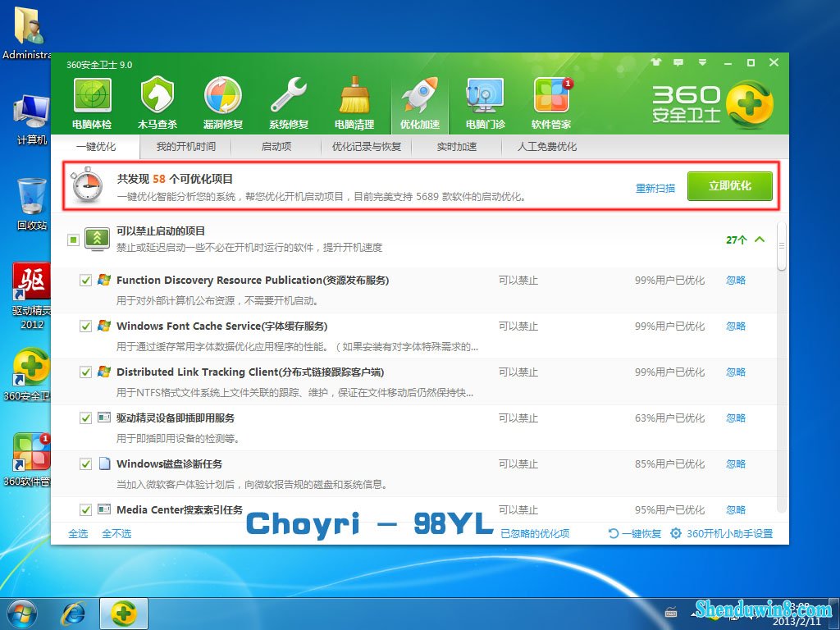Switch to 优化记录与恢复 tab
Viewport: 840px width, 630px height.
367,147
